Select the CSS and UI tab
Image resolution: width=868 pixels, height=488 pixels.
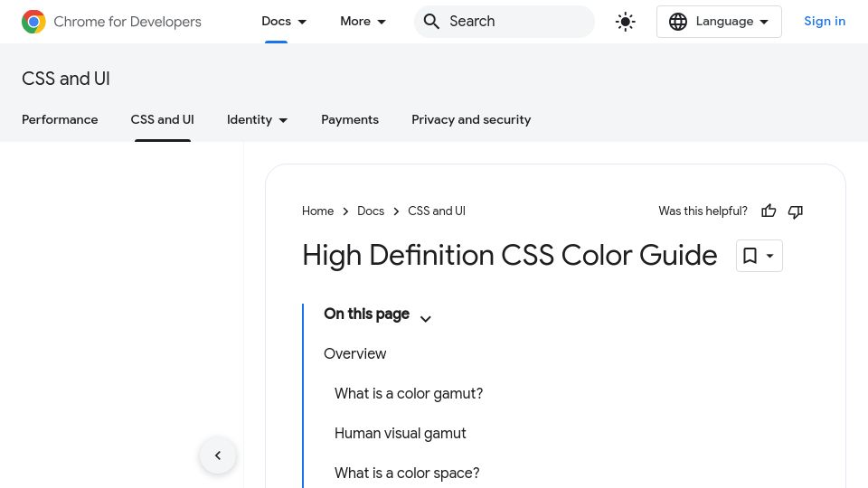162,119
